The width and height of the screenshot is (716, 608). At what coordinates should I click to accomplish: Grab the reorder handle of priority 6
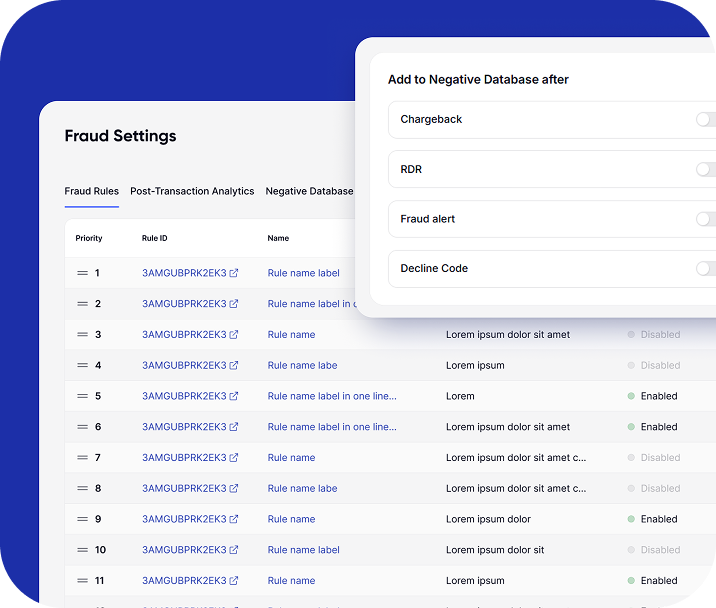point(83,427)
